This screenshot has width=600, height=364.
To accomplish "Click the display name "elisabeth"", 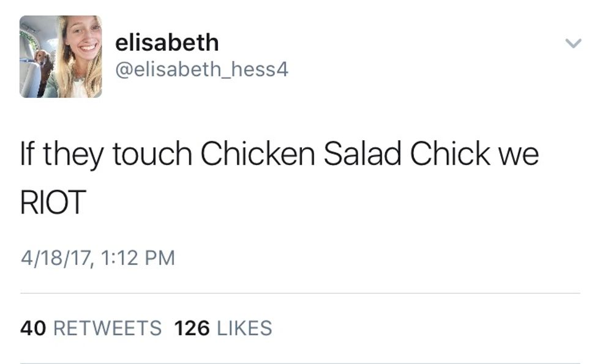I will pyautogui.click(x=167, y=43).
